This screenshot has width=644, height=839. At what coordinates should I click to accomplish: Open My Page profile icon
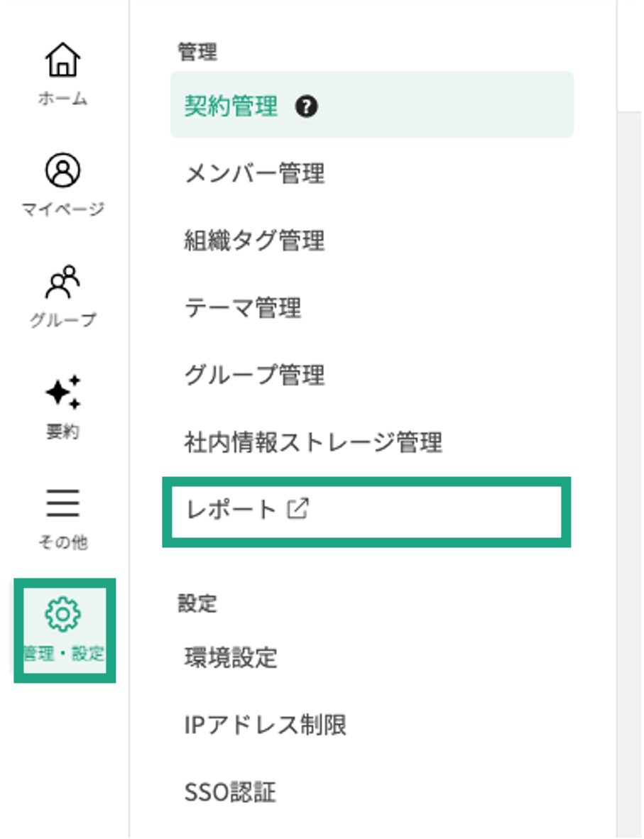[62, 171]
